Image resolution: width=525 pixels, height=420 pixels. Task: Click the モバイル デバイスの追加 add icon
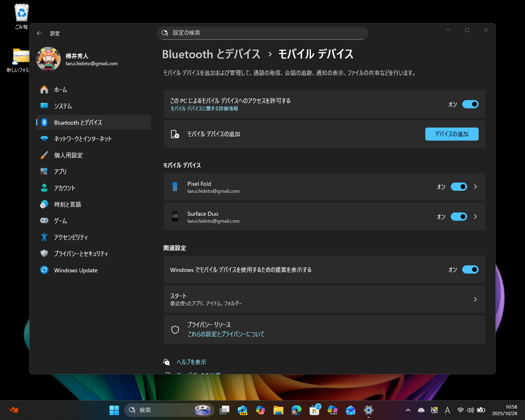coord(175,134)
